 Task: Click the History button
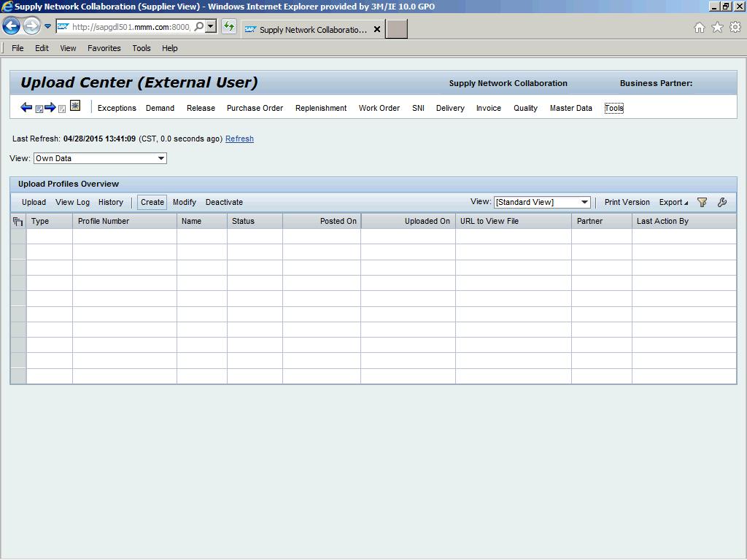(x=111, y=203)
